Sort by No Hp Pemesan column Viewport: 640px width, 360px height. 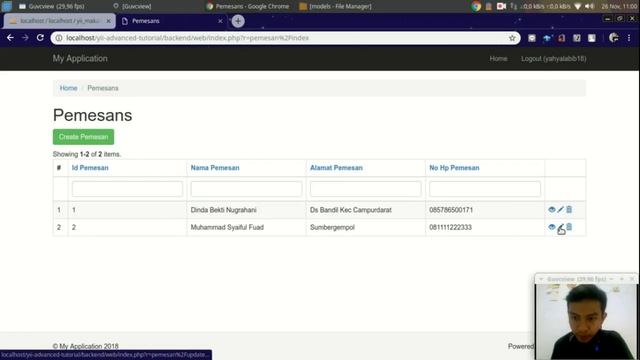click(x=454, y=168)
